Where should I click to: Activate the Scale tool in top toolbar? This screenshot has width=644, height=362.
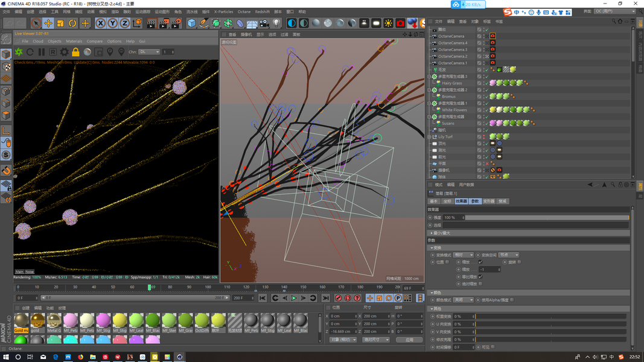tap(60, 24)
